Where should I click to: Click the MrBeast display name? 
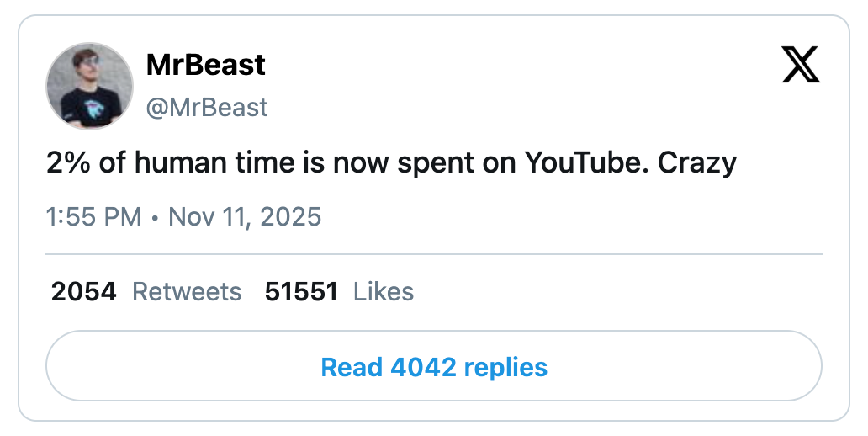(x=205, y=65)
